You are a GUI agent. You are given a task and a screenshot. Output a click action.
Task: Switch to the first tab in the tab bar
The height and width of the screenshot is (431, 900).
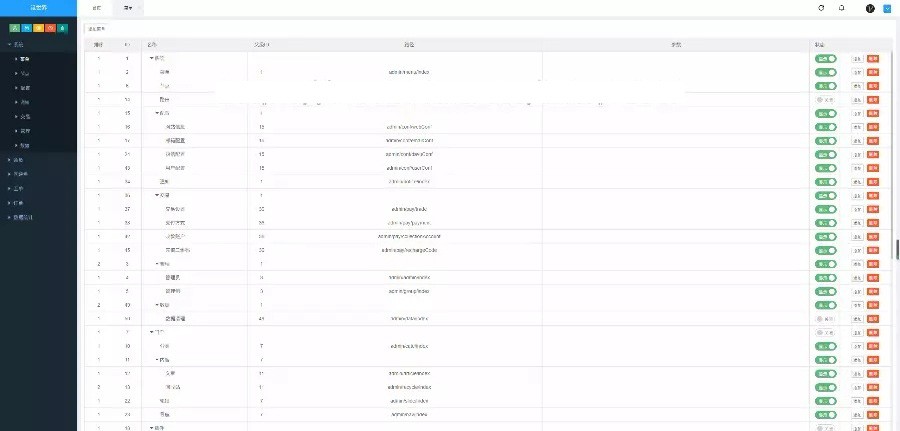[x=96, y=7]
